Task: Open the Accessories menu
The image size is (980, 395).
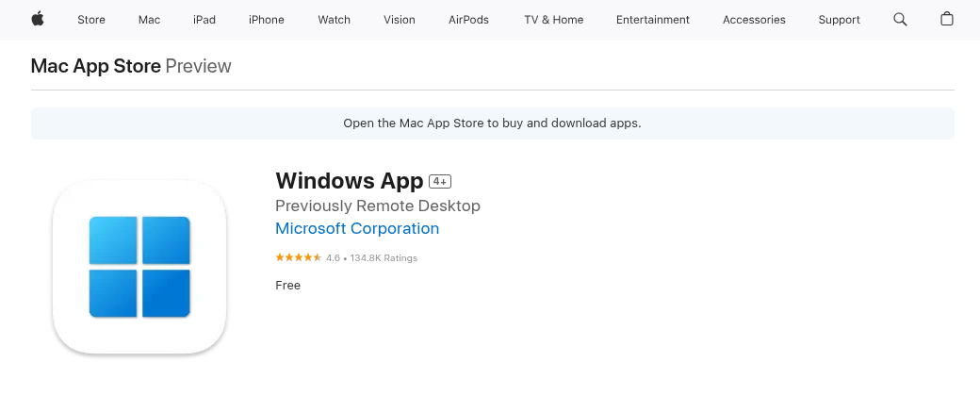Action: coord(754,20)
